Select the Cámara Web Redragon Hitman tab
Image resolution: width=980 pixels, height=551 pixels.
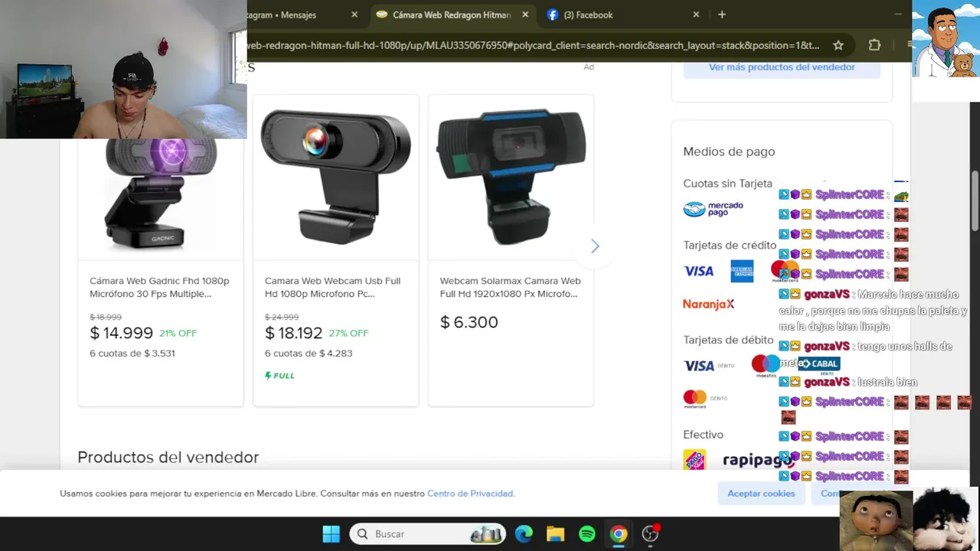(x=451, y=15)
